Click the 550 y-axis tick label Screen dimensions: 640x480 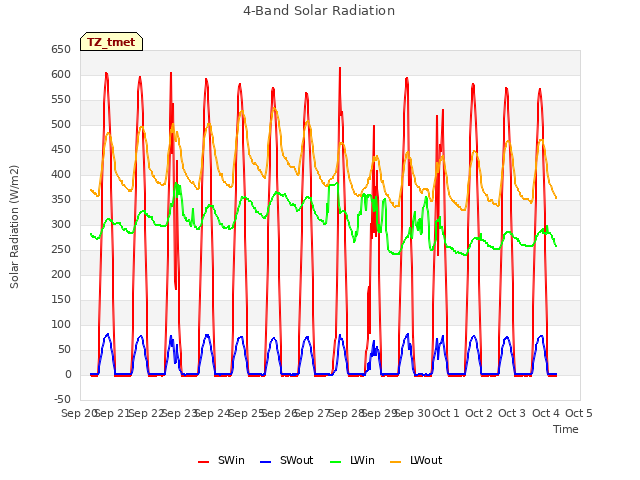tap(61, 100)
